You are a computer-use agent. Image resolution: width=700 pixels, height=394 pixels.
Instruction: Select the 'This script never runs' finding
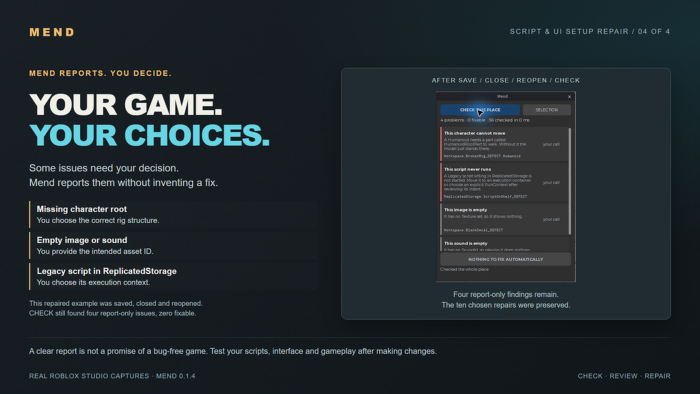[504, 182]
